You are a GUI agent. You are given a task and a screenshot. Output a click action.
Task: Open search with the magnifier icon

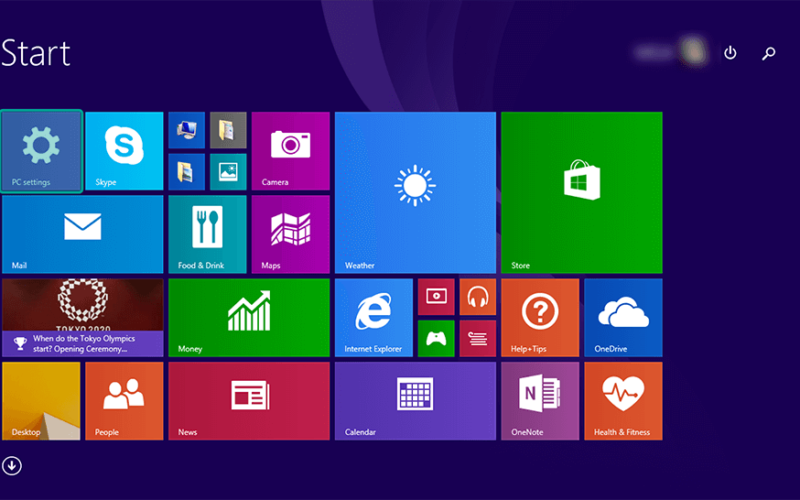click(x=769, y=53)
